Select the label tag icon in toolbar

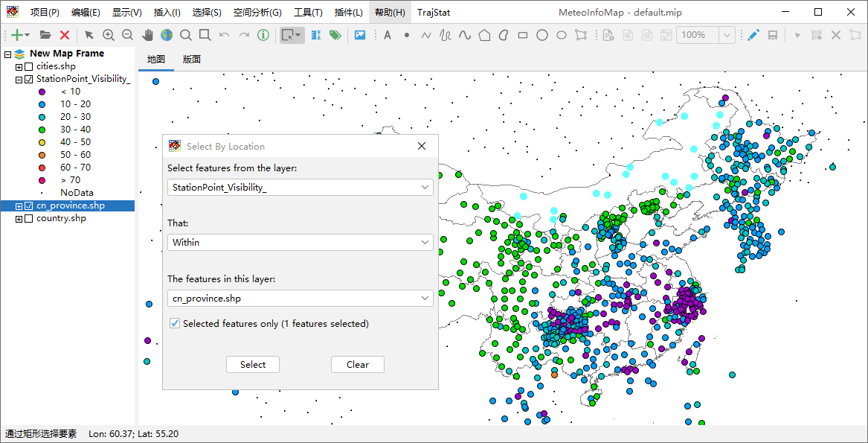[x=335, y=35]
